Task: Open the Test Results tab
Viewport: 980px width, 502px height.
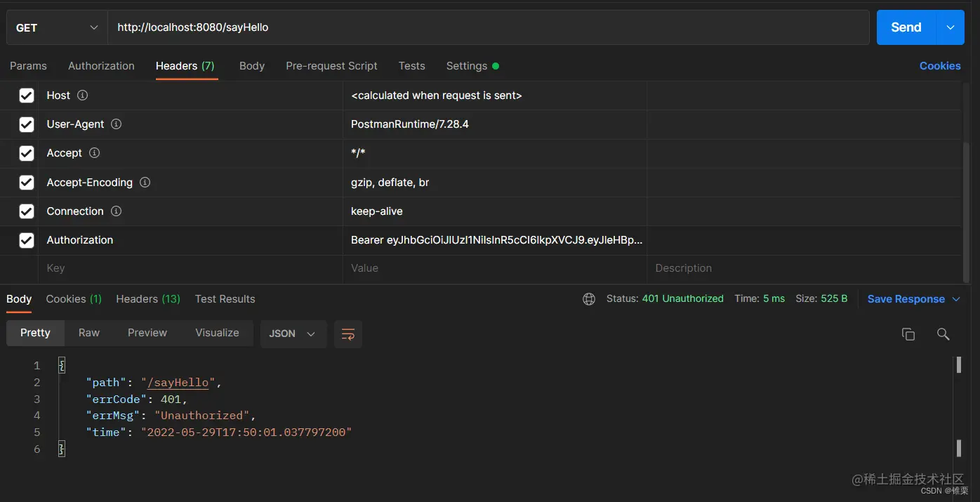Action: [x=225, y=298]
